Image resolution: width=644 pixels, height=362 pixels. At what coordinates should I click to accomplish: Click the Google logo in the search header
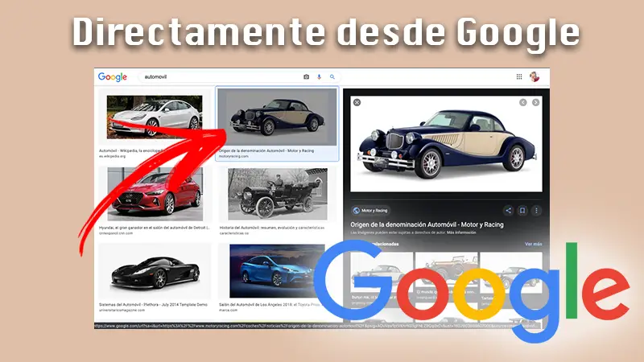(x=113, y=76)
